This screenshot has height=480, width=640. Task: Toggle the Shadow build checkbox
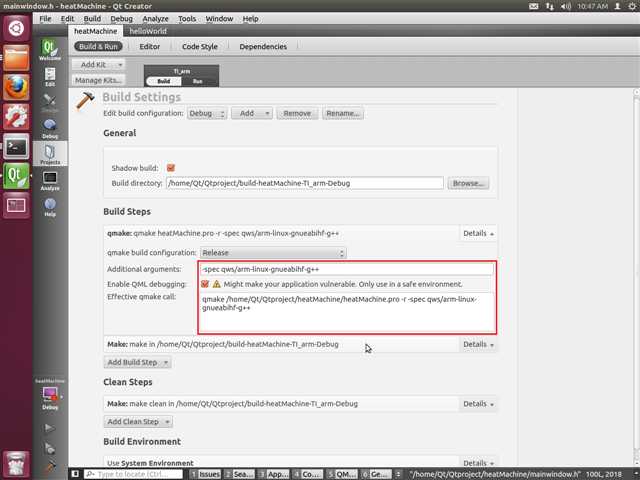point(171,168)
